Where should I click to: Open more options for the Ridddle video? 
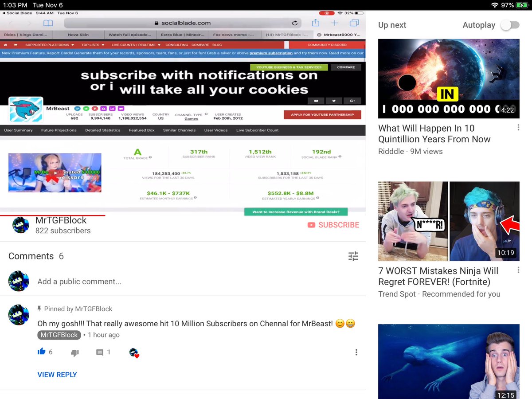[x=518, y=128]
